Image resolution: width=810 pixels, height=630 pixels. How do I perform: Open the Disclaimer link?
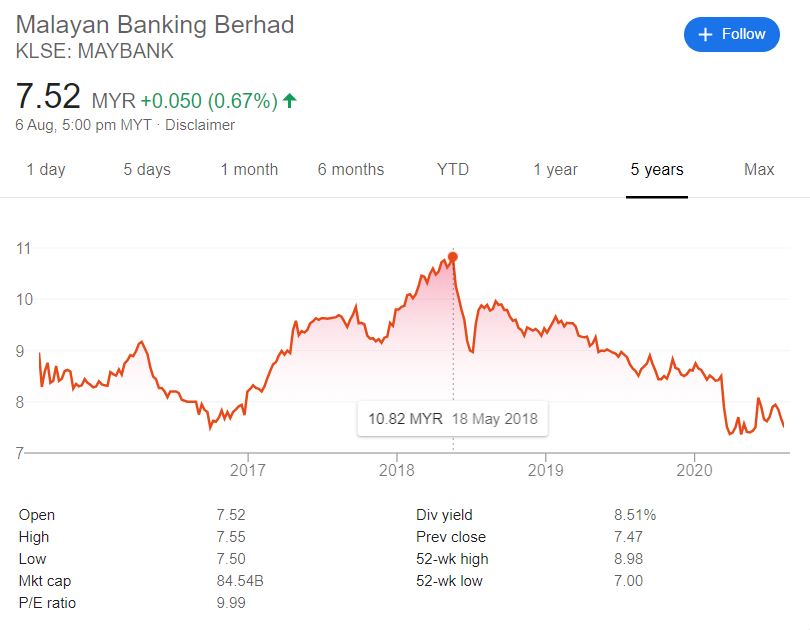pyautogui.click(x=200, y=125)
